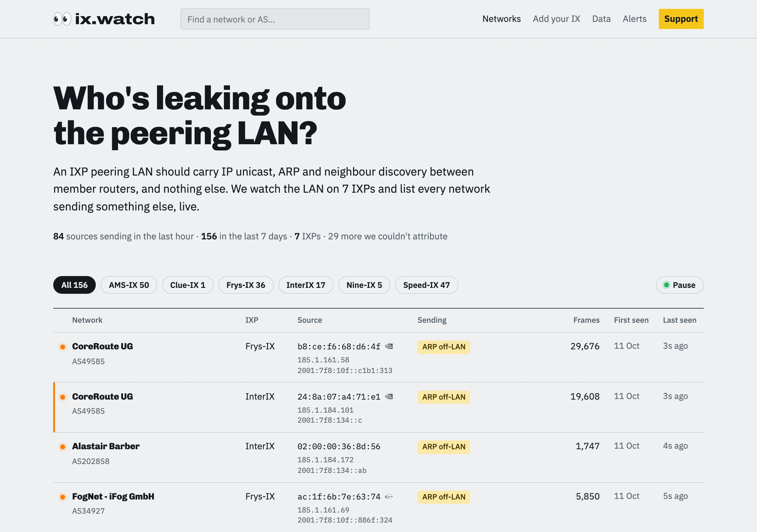Click the frame count 5,850
The width and height of the screenshot is (757, 532).
pyautogui.click(x=588, y=497)
